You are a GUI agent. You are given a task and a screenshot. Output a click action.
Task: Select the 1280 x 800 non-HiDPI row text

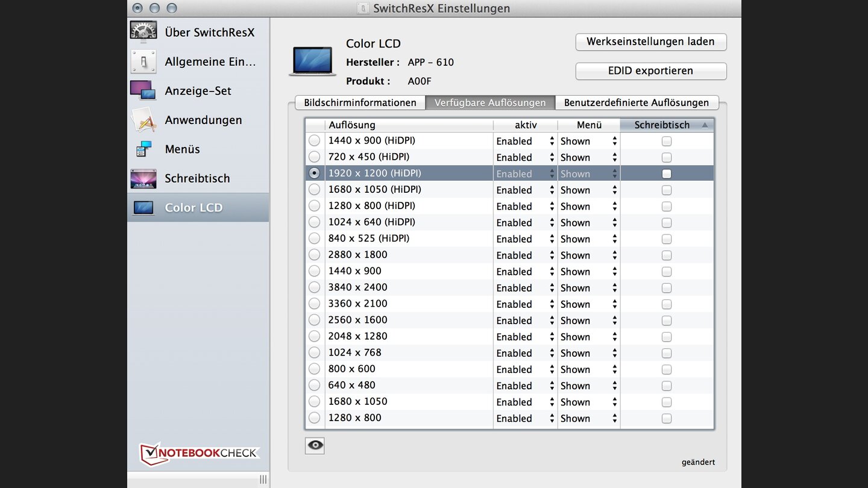click(x=354, y=418)
